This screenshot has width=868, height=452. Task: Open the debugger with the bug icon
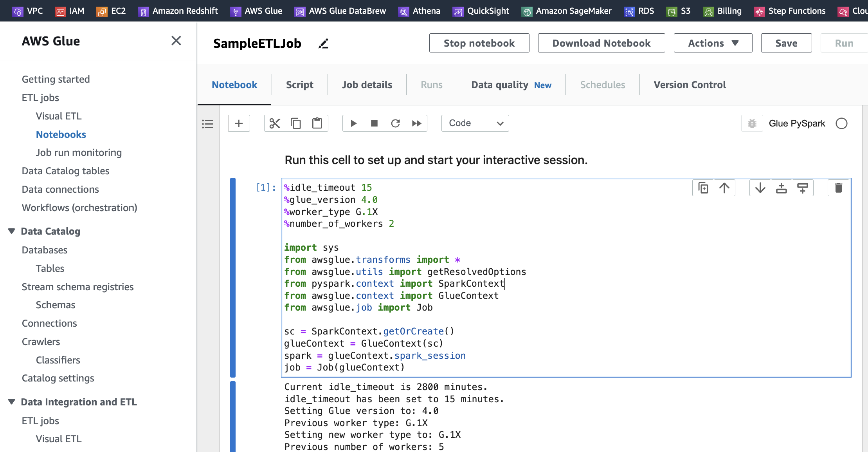coord(752,123)
